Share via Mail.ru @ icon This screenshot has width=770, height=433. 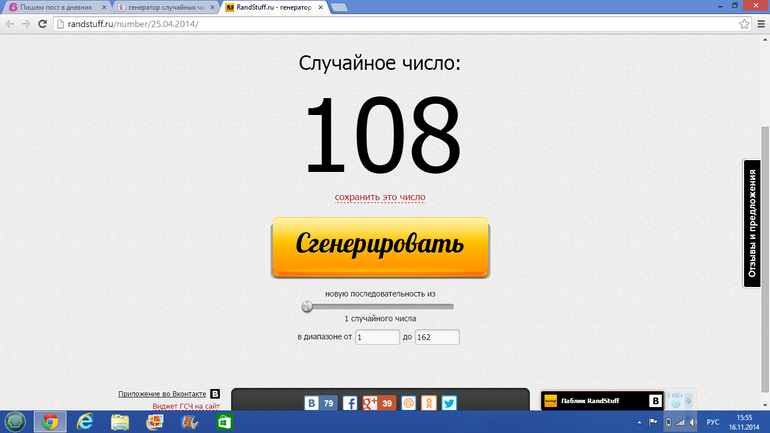pos(408,403)
